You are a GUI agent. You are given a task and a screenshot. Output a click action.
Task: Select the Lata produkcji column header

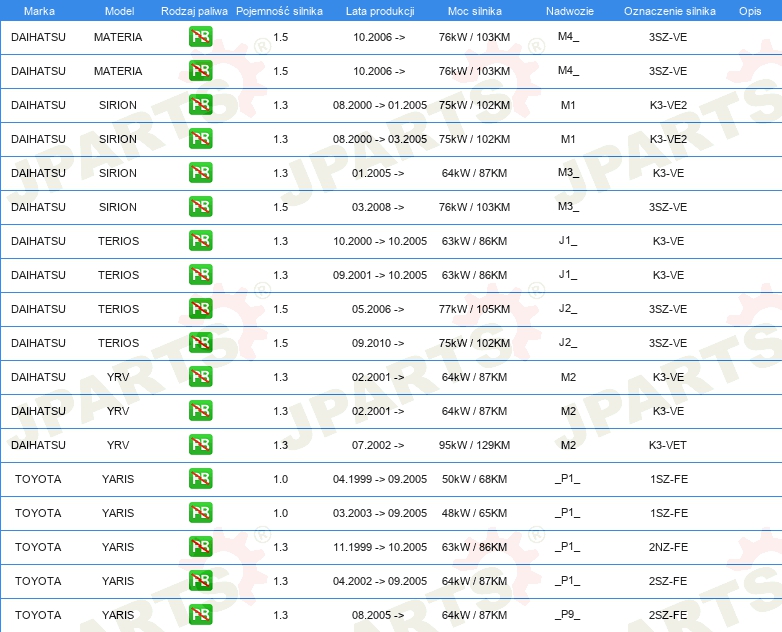380,11
